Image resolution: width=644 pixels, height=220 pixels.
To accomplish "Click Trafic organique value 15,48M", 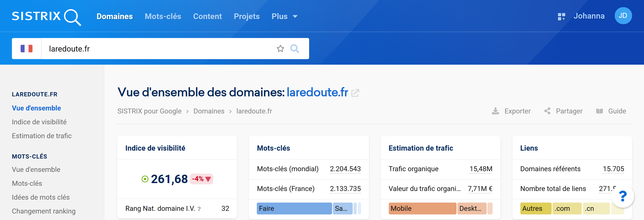I will (x=481, y=169).
